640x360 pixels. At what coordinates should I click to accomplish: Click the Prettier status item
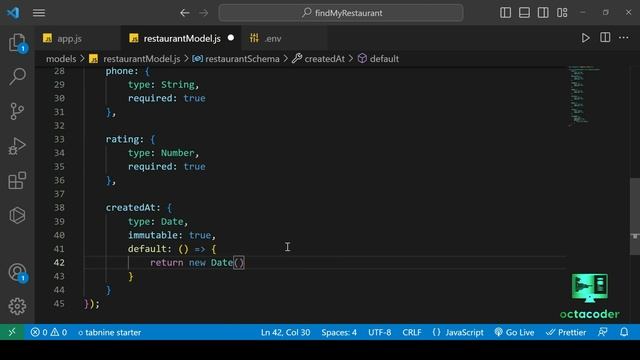tap(566, 332)
